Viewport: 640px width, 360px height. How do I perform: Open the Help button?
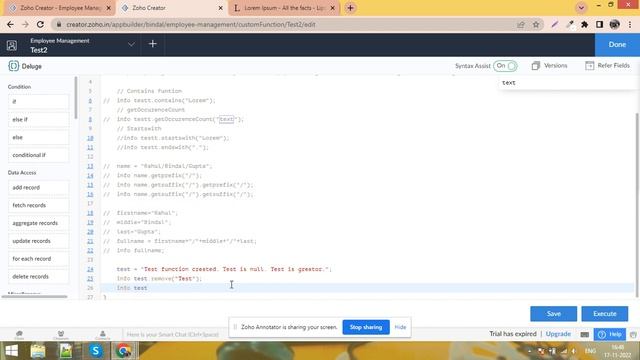(x=609, y=334)
